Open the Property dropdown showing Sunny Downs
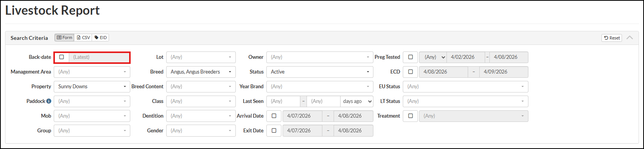This screenshot has height=149, width=644. pos(92,86)
